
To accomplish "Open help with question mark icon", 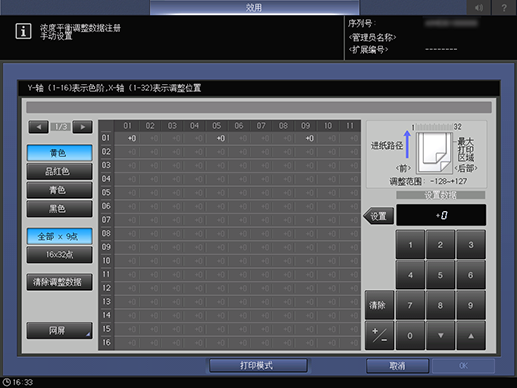I will (x=504, y=7).
